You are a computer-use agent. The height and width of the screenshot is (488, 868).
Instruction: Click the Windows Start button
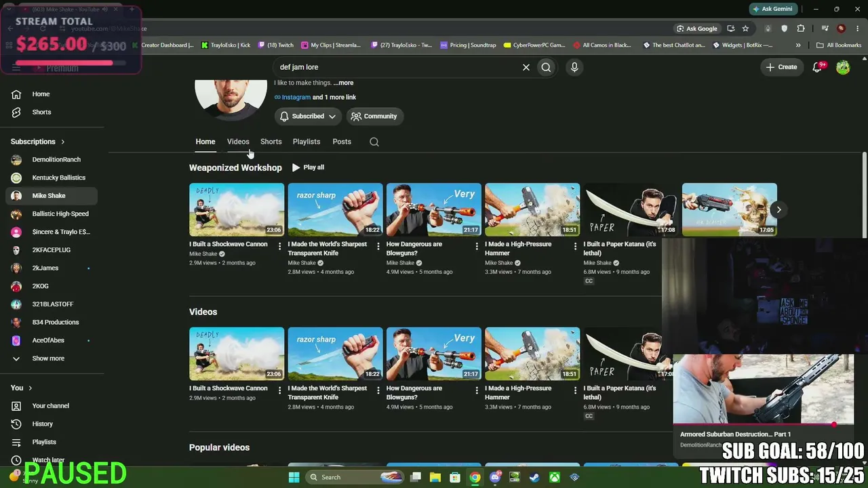(x=294, y=477)
